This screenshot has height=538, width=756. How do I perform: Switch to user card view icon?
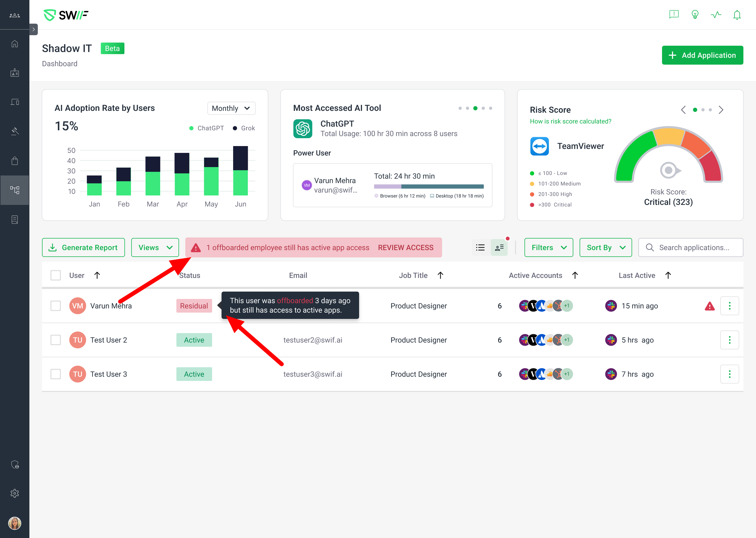coord(499,247)
